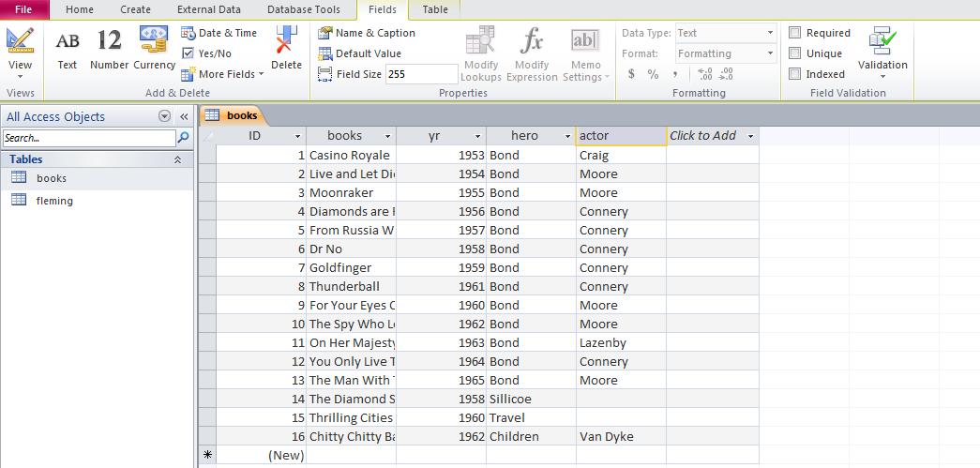Viewport: 980px width, 468px height.
Task: Add a Yes/No checkbox field
Action: (207, 53)
